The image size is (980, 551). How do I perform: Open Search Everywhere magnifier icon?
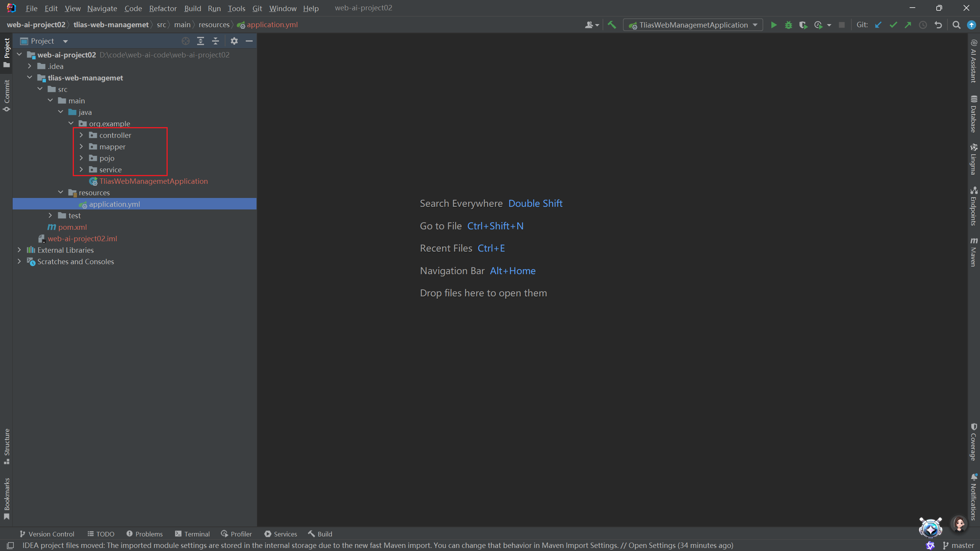point(956,25)
